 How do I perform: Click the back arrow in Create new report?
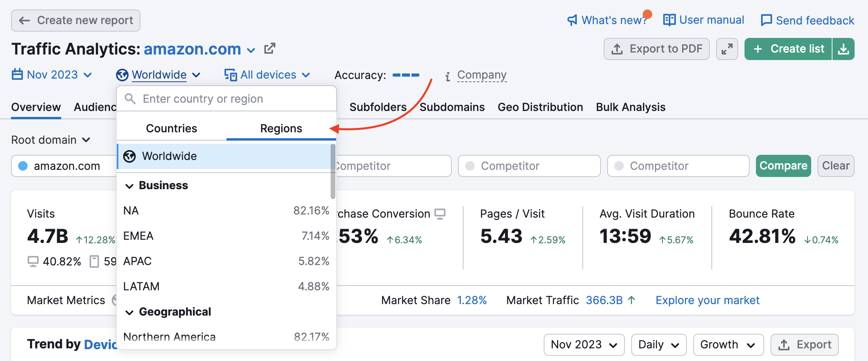click(x=24, y=21)
